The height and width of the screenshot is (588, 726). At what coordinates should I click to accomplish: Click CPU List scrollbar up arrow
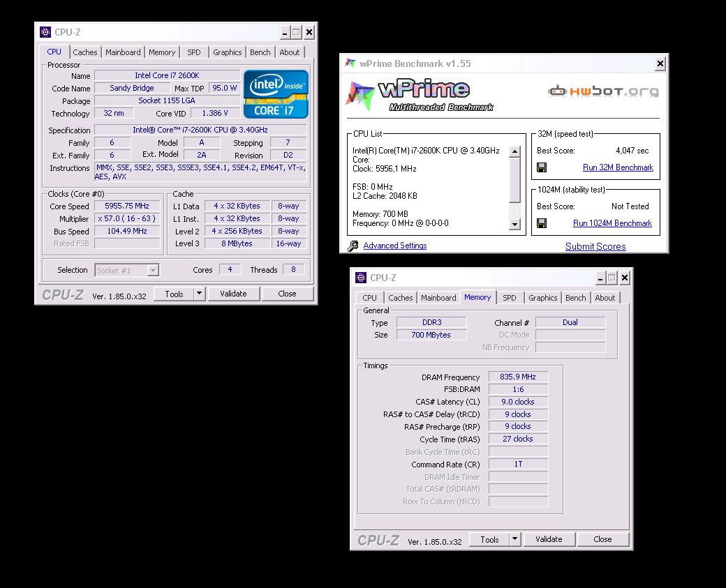point(515,152)
